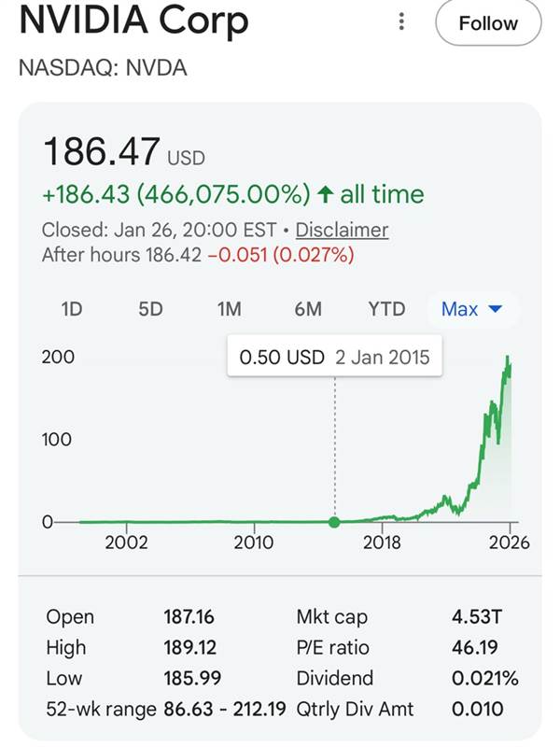560x747 pixels.
Task: Switch to the 6M range tab
Action: (308, 309)
